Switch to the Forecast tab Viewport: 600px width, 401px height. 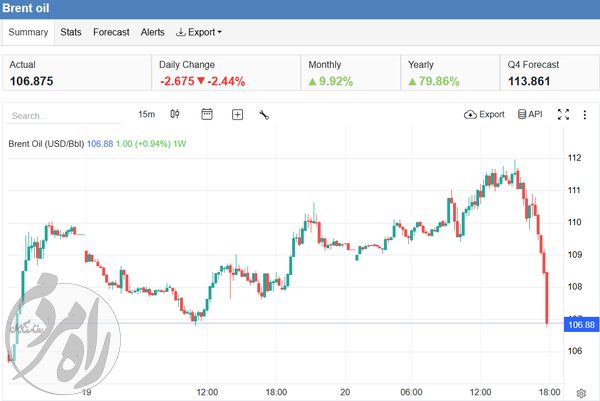(111, 32)
